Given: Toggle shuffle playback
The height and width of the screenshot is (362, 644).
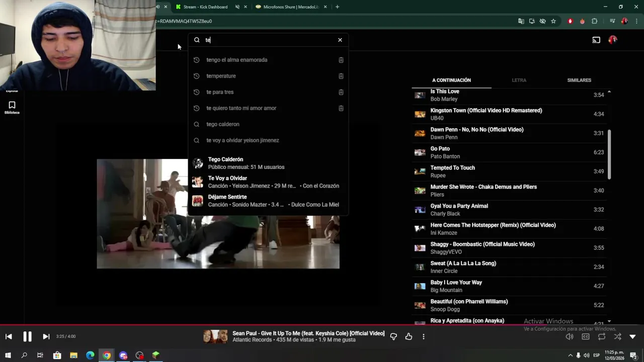Looking at the screenshot, I should click(x=617, y=336).
